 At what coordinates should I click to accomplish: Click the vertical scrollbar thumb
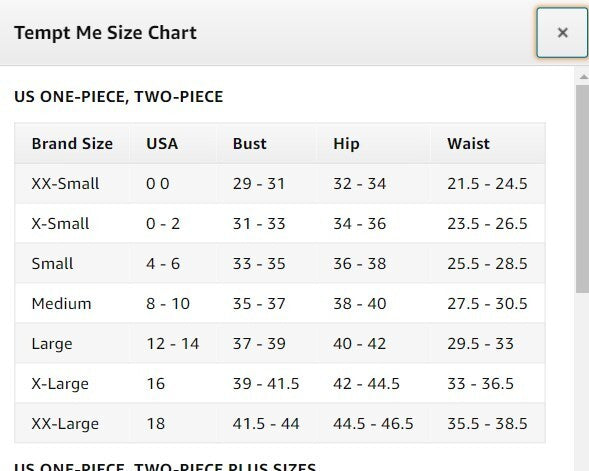click(x=583, y=189)
